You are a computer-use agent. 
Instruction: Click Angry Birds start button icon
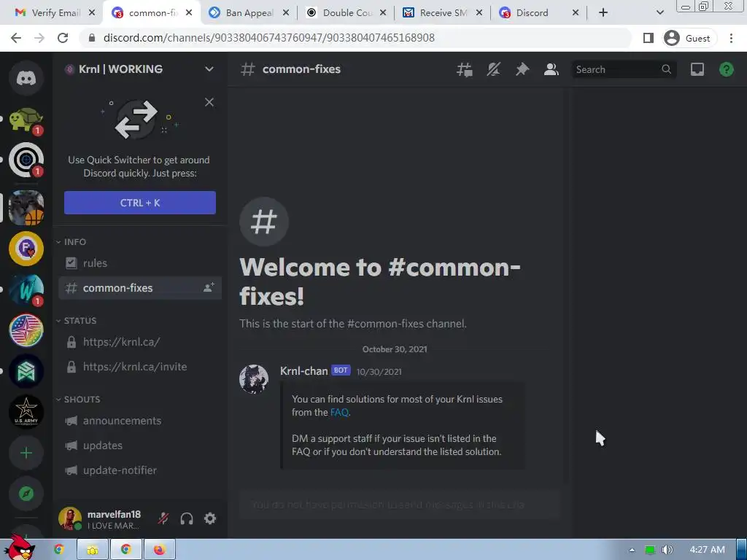[19, 548]
